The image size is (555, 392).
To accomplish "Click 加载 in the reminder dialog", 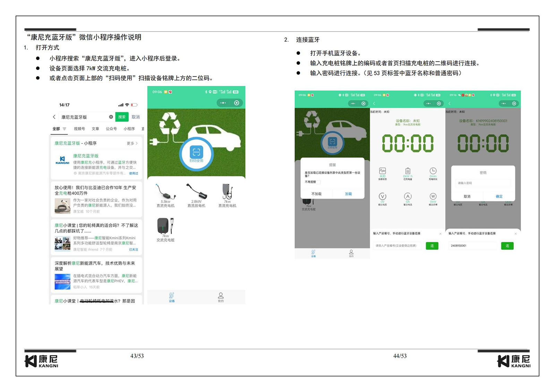I will 348,194.
